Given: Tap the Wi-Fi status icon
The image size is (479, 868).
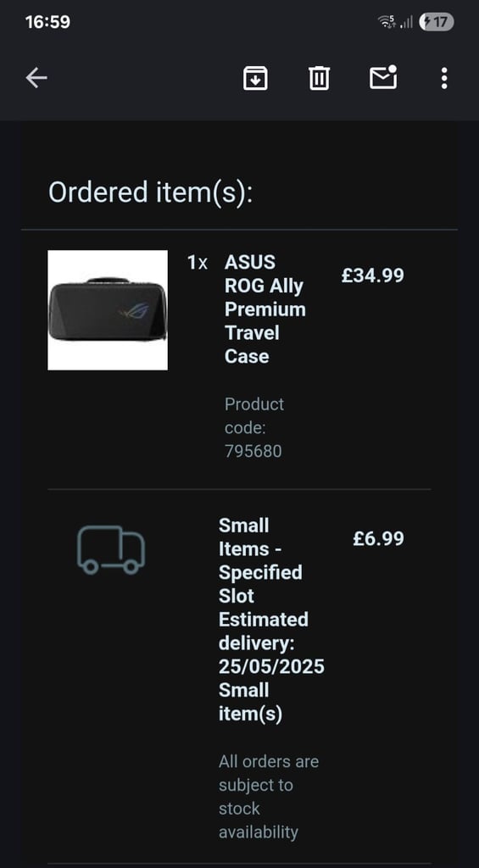Looking at the screenshot, I should [x=387, y=22].
